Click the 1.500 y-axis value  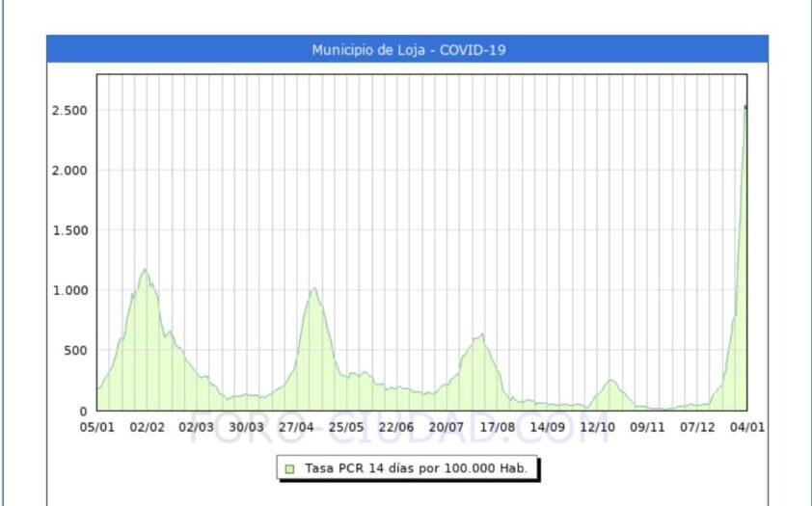pos(69,230)
